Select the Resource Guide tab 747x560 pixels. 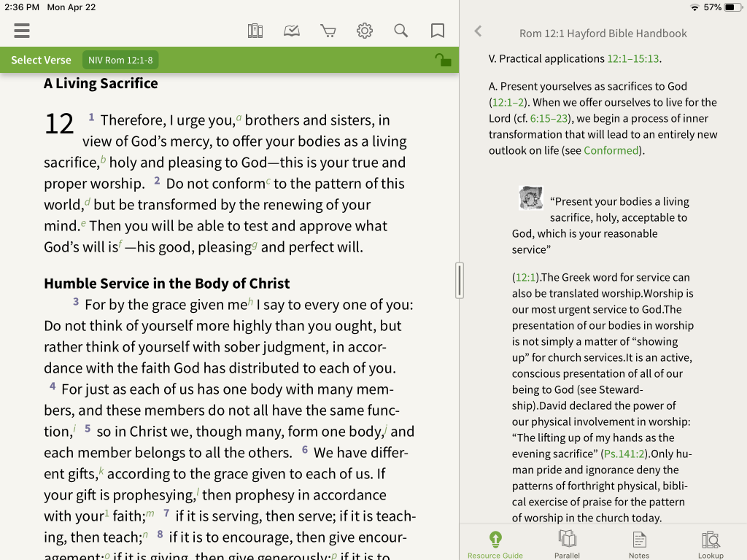point(495,545)
